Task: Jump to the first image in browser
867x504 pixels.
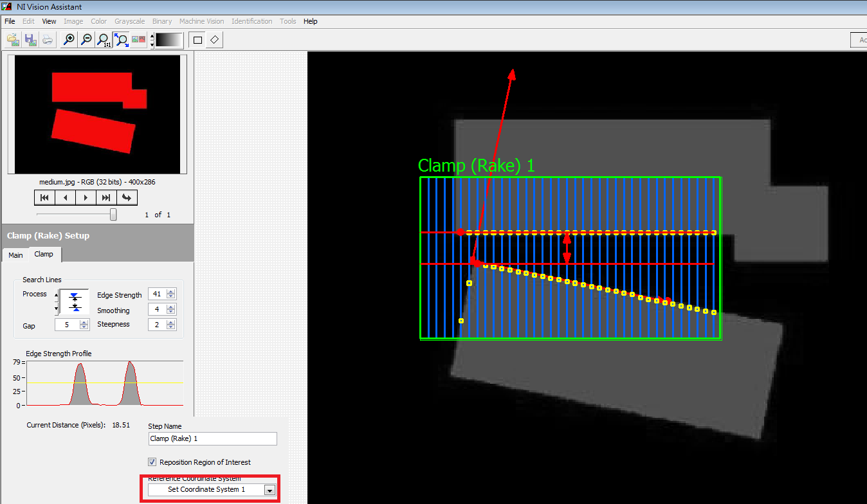Action: (44, 197)
